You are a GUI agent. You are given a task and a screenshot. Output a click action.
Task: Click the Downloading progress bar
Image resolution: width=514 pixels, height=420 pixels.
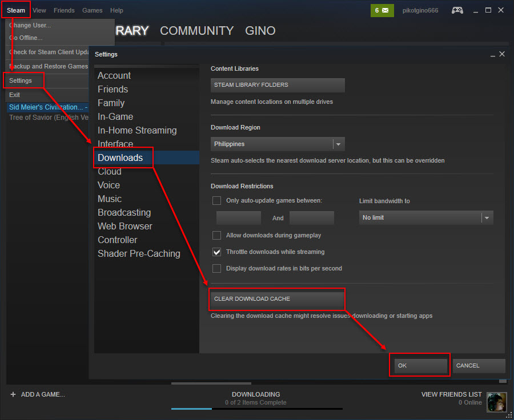click(256, 409)
